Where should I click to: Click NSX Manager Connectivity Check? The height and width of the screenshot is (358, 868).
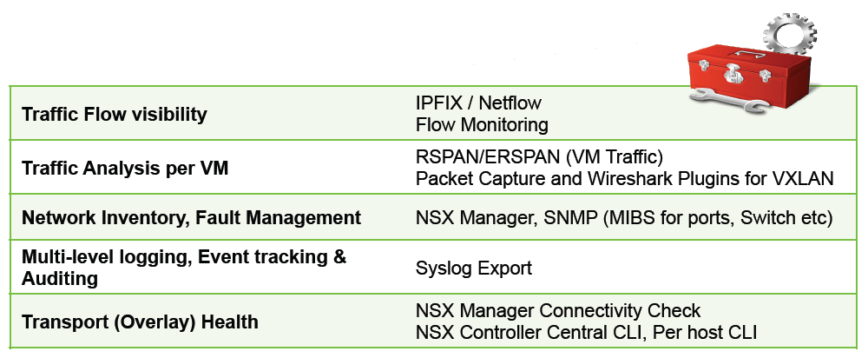pyautogui.click(x=558, y=310)
